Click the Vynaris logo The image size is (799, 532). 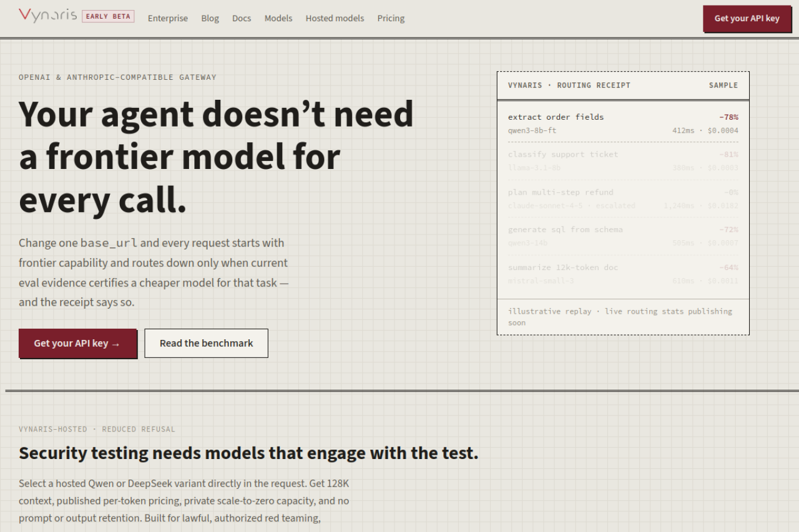click(47, 16)
